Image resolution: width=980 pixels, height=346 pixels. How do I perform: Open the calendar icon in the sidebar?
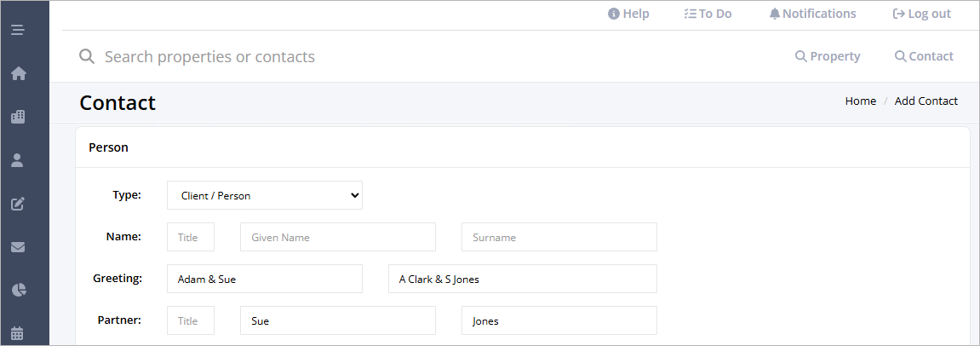[x=18, y=333]
